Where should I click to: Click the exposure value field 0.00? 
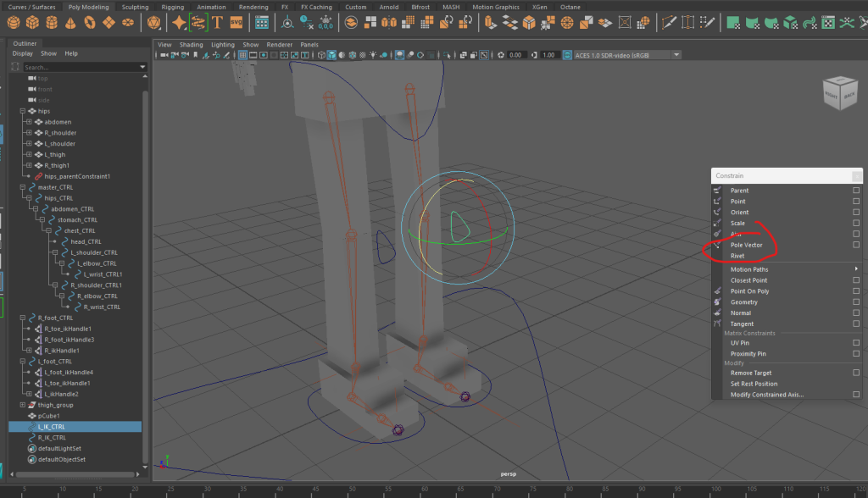(x=515, y=55)
